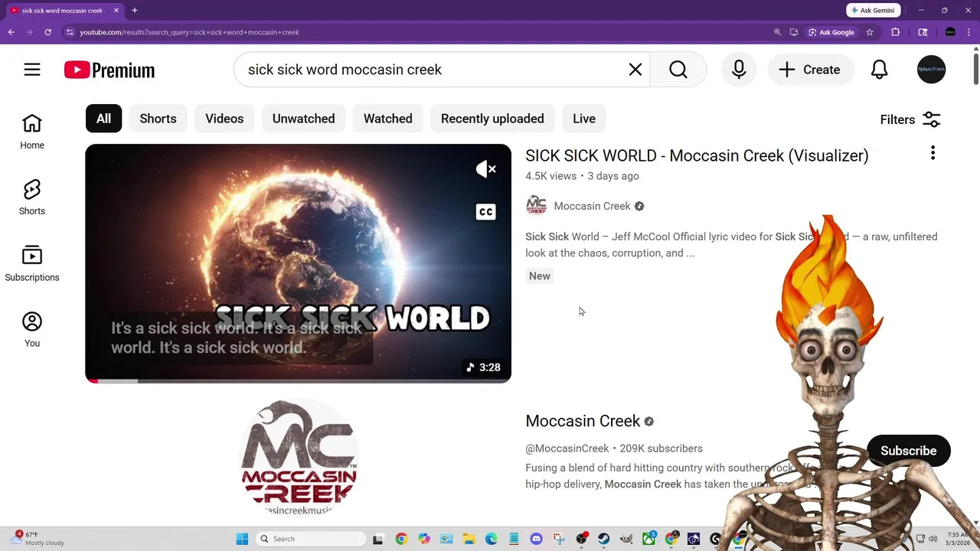Open the weather widget in taskbar
This screenshot has height=551, width=980.
click(x=38, y=539)
